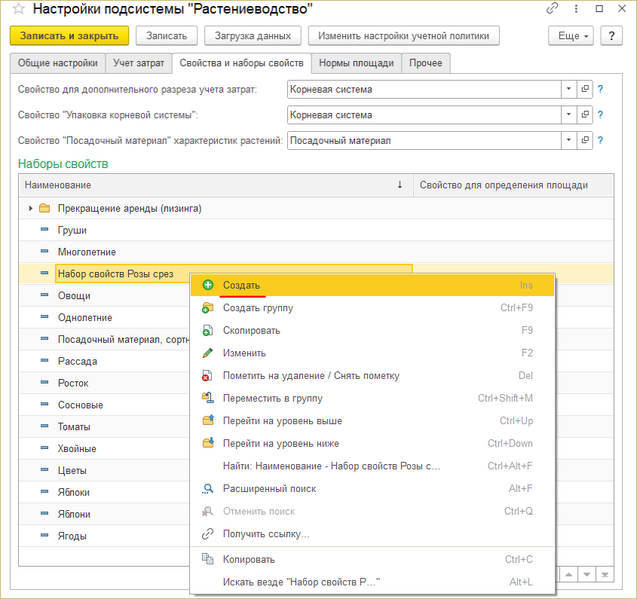This screenshot has height=599, width=637.
Task: Choose Создать группу menu entry
Action: point(372,308)
